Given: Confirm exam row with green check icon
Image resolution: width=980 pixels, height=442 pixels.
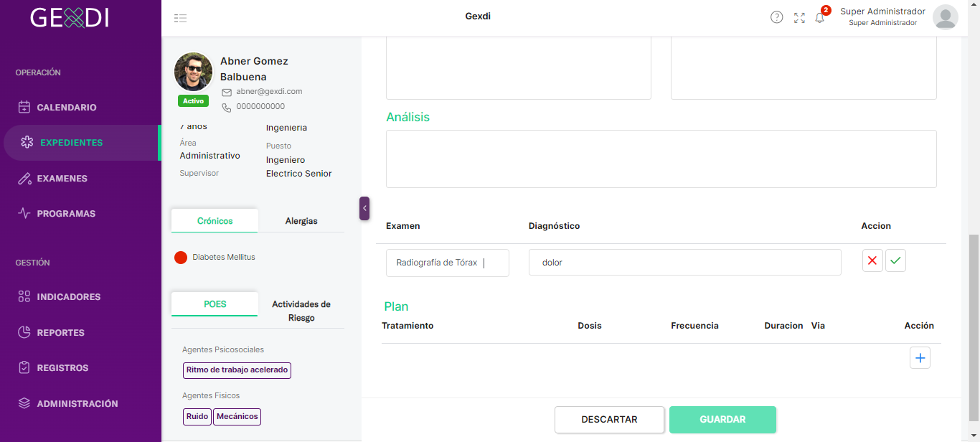Looking at the screenshot, I should point(895,261).
